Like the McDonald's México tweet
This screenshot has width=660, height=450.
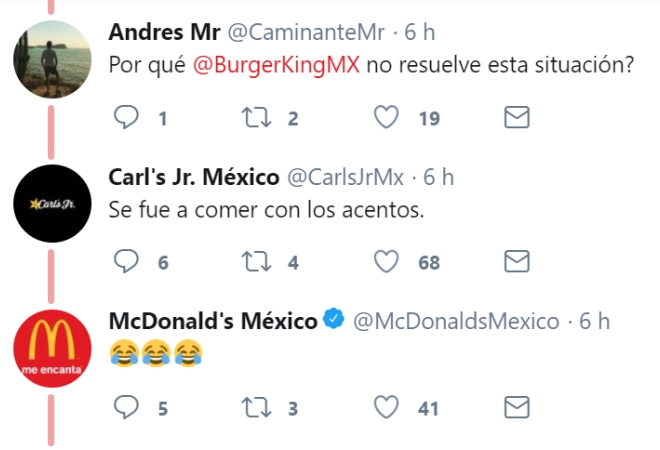tap(386, 406)
